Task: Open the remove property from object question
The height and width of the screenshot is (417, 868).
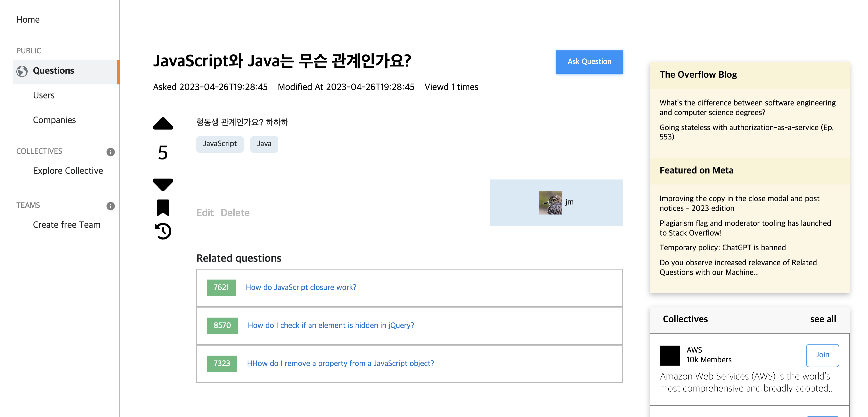Action: 340,363
